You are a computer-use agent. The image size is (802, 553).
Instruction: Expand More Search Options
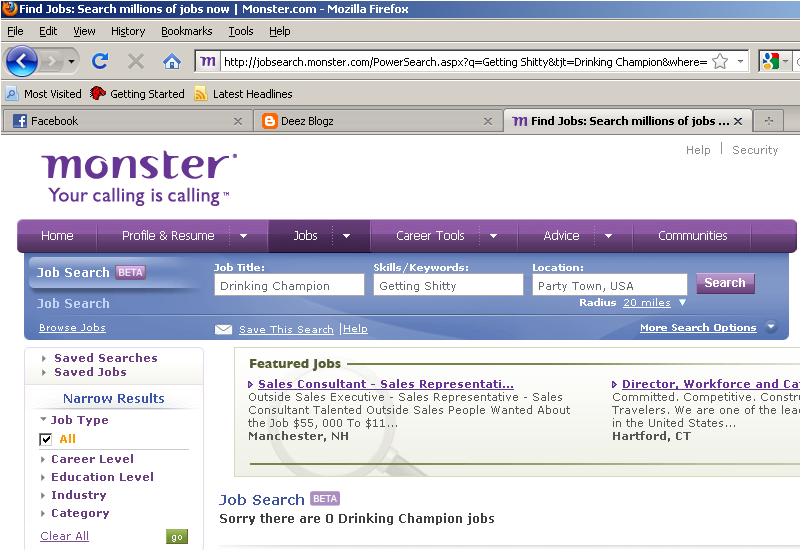coord(708,327)
